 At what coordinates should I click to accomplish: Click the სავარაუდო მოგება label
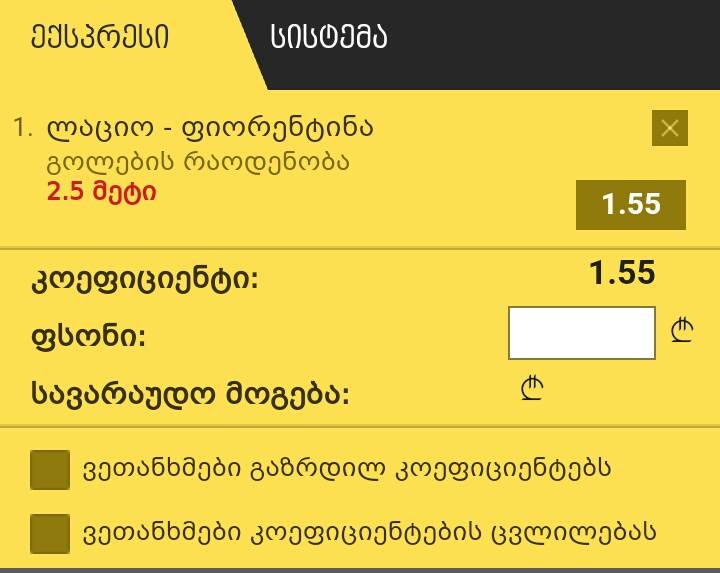click(190, 394)
